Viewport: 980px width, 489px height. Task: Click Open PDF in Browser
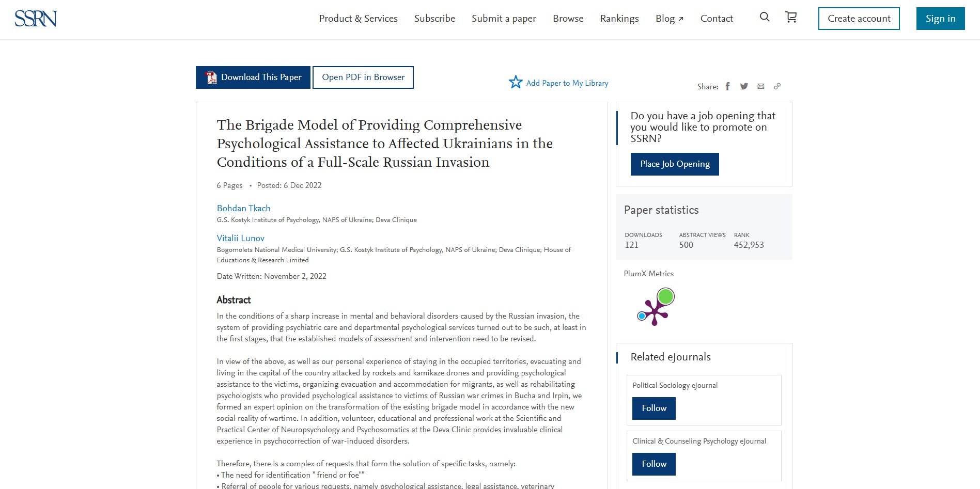point(363,77)
